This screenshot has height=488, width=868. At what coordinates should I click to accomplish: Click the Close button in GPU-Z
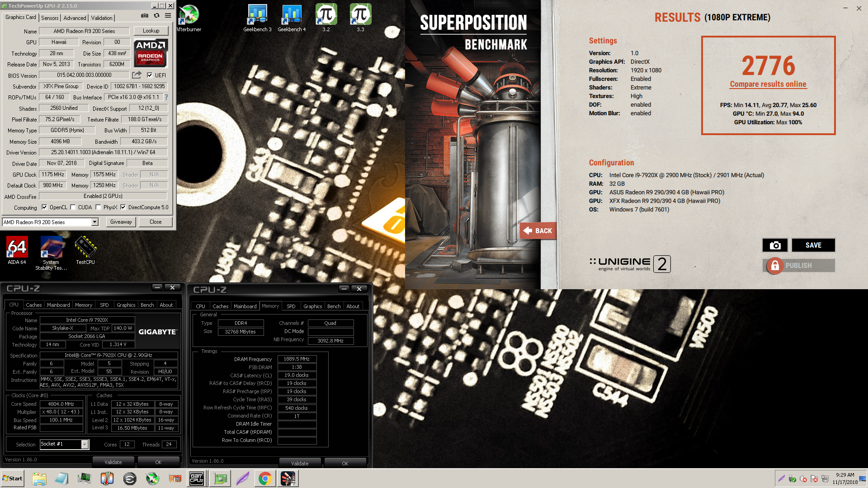pos(156,222)
